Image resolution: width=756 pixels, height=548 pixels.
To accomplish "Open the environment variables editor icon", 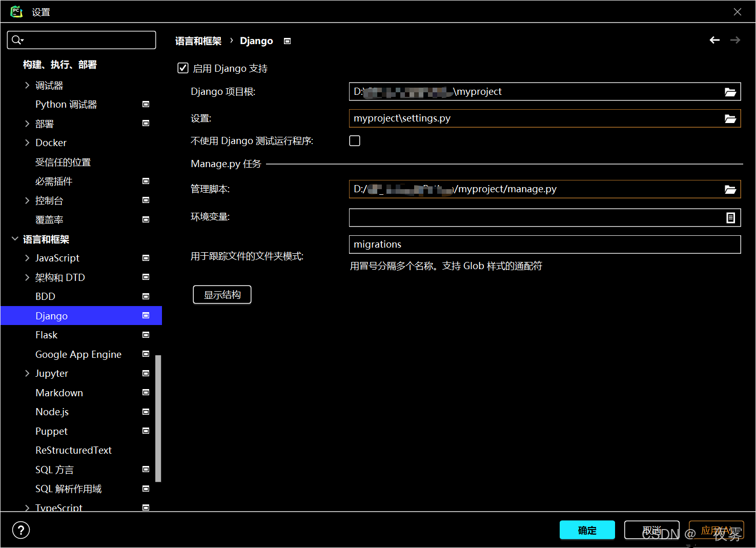I will click(x=730, y=217).
